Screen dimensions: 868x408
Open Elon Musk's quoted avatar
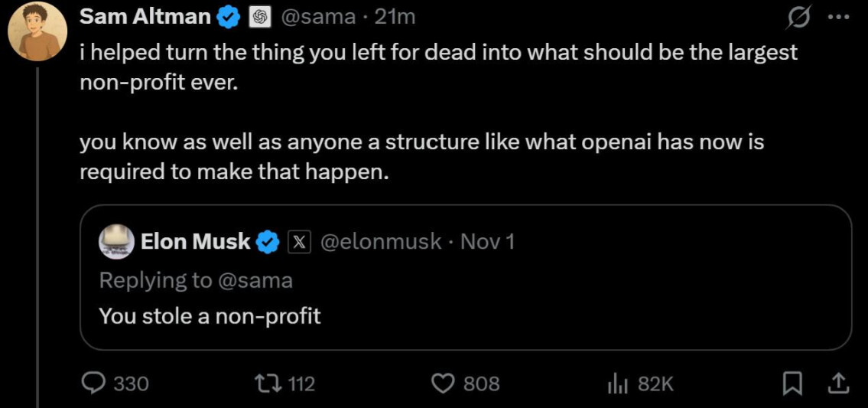pos(117,243)
